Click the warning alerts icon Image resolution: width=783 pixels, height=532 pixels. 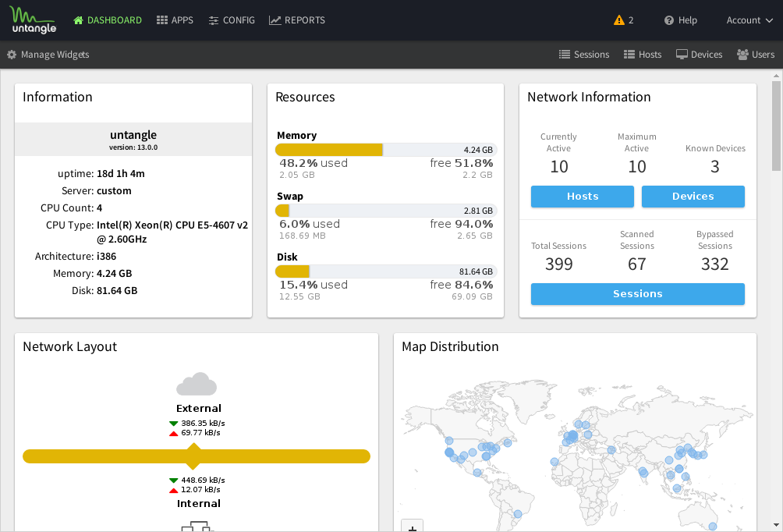(619, 20)
